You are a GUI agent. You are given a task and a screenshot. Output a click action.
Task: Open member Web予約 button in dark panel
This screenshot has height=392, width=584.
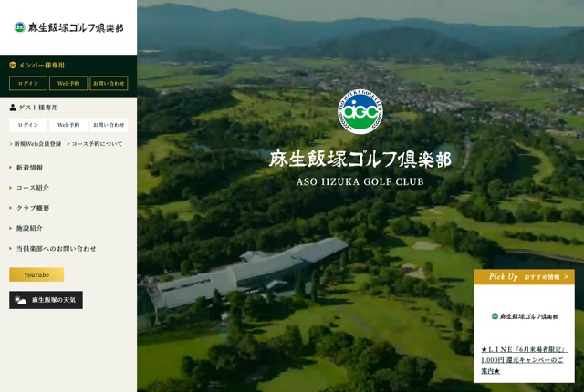coord(68,83)
